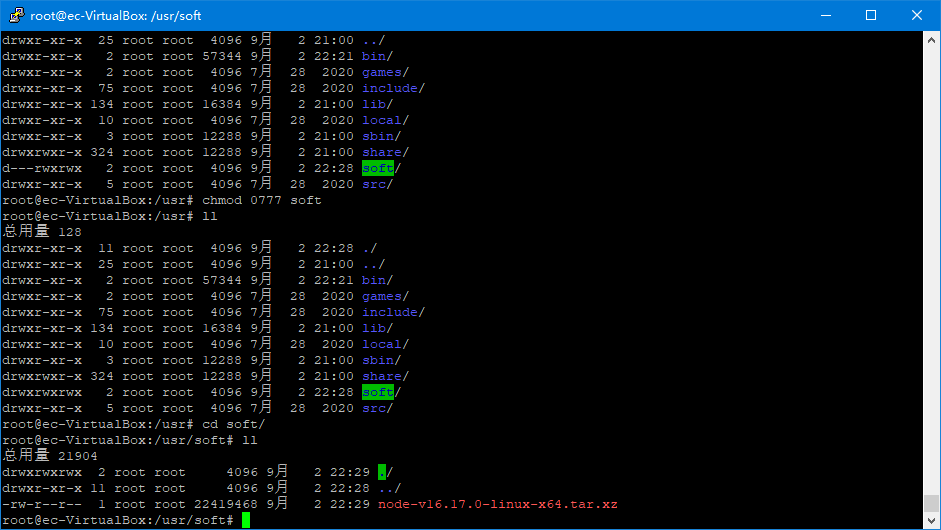
Task: Maximize the PuTTY terminal window
Action: click(x=871, y=15)
